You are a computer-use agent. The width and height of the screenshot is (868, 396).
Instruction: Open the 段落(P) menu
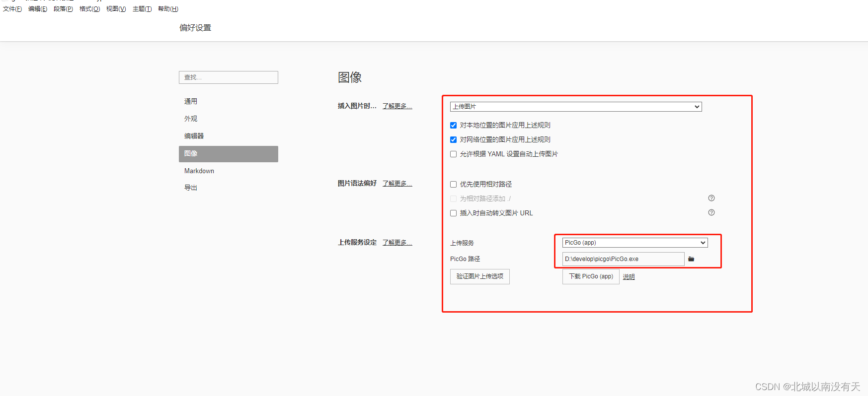pyautogui.click(x=63, y=9)
